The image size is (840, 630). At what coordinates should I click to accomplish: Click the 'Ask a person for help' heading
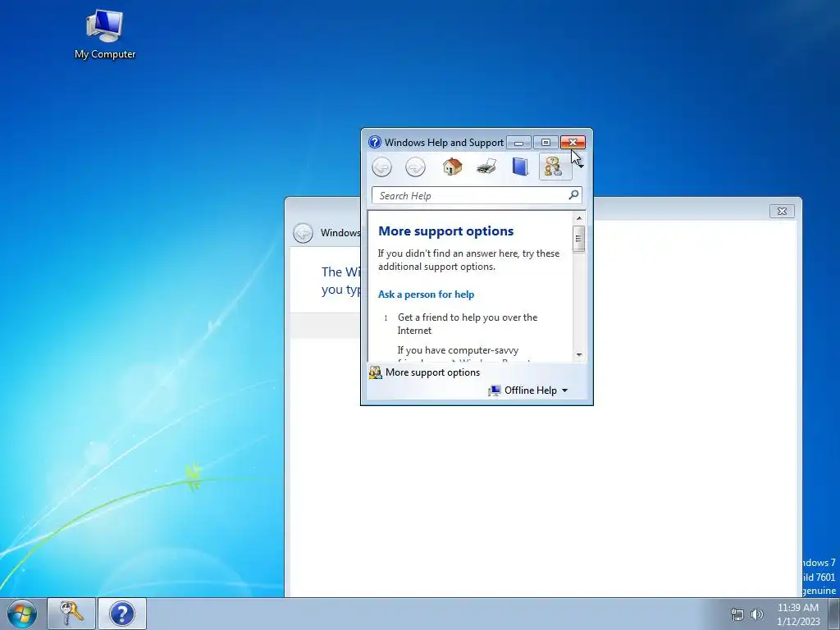(426, 294)
